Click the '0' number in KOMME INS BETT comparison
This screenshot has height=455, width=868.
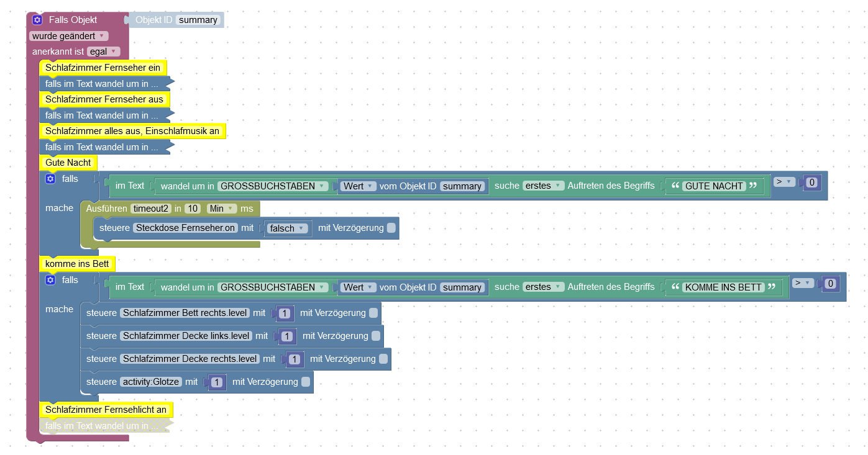pyautogui.click(x=832, y=284)
